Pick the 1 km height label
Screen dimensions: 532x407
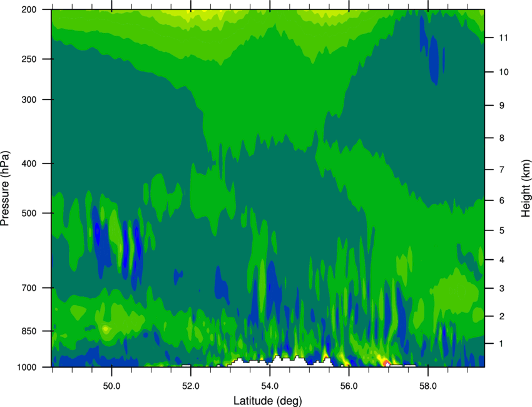(502, 344)
